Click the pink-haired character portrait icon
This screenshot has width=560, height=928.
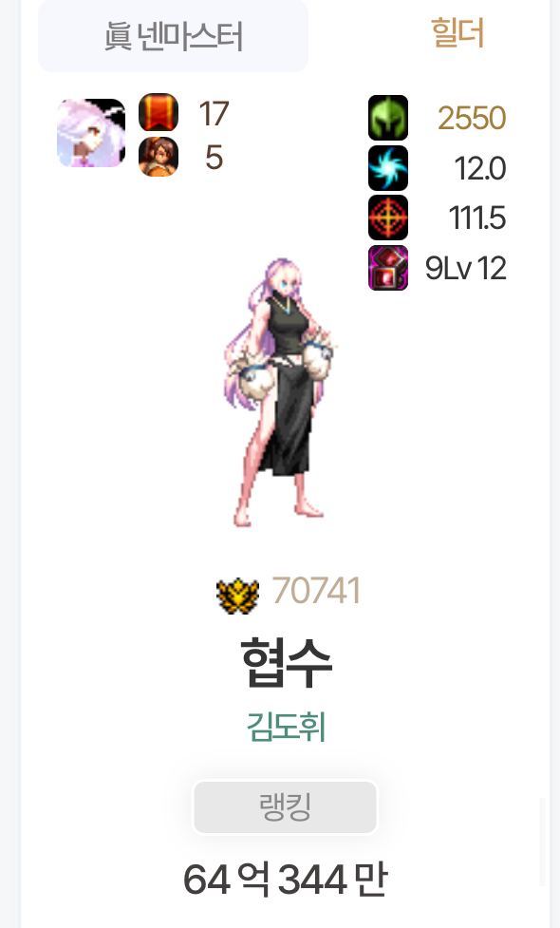91,133
